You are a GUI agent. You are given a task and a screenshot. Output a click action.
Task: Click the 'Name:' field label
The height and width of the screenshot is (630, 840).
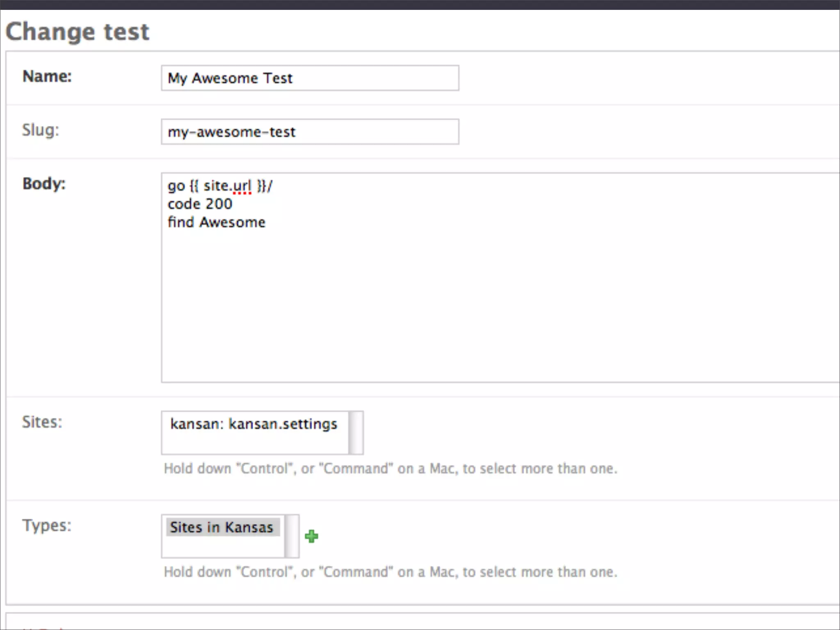pyautogui.click(x=47, y=76)
